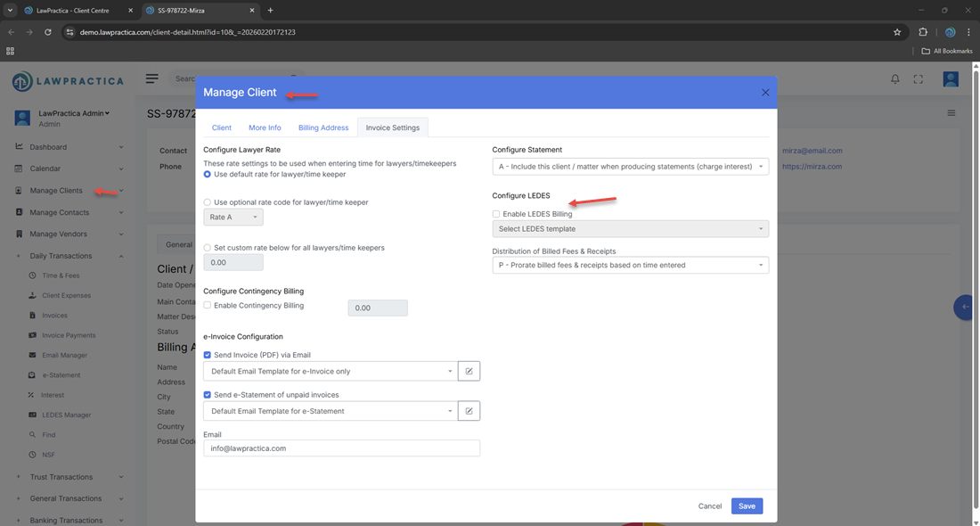
Task: Click edit icon beside e-Invoice email template
Action: 469,371
